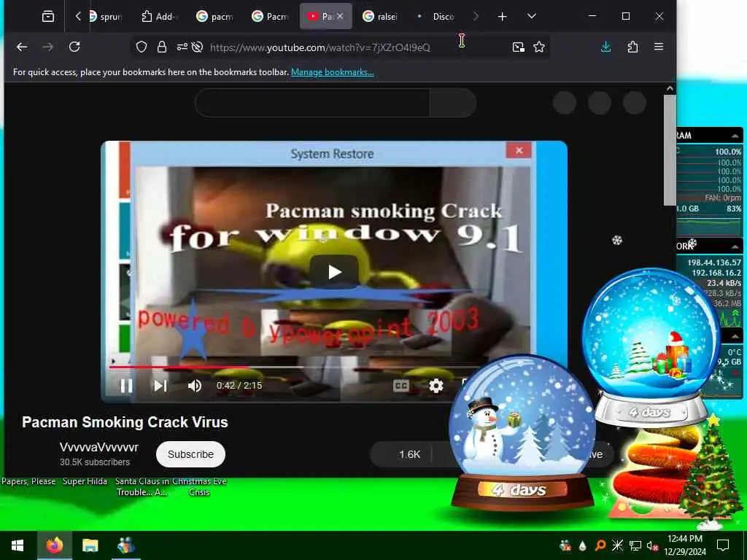Seek on the red video progress bar
Viewport: 747px width, 560px height.
pyautogui.click(x=179, y=367)
